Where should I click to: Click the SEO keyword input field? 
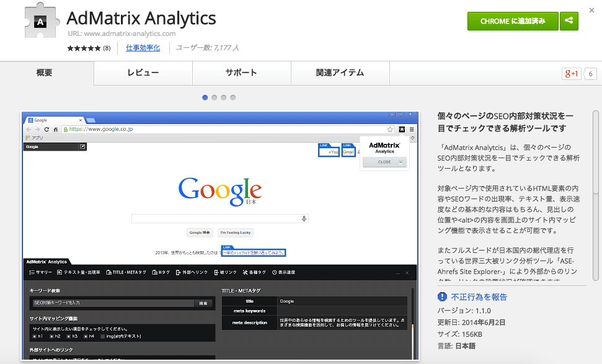click(113, 303)
